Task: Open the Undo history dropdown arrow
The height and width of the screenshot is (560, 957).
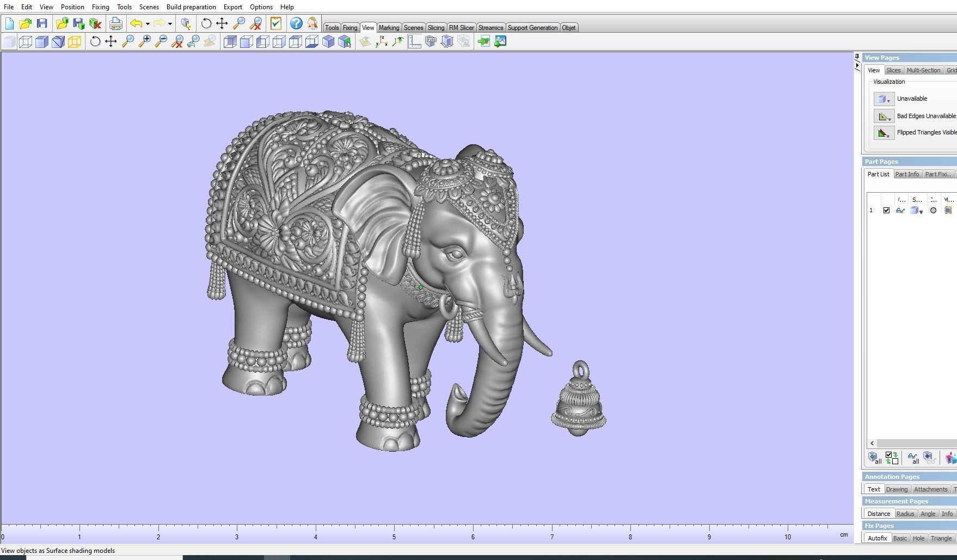Action: pos(148,24)
